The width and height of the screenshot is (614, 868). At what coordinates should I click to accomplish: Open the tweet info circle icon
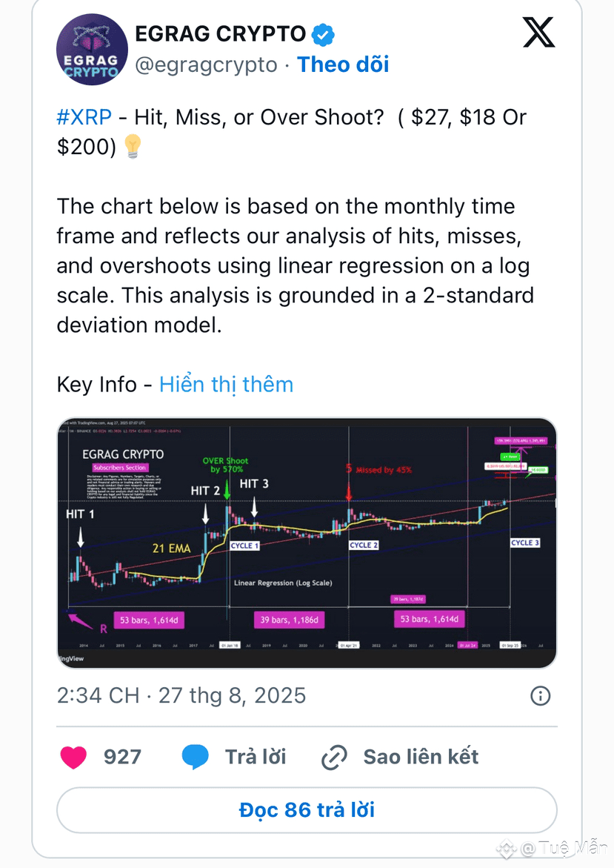pyautogui.click(x=541, y=696)
